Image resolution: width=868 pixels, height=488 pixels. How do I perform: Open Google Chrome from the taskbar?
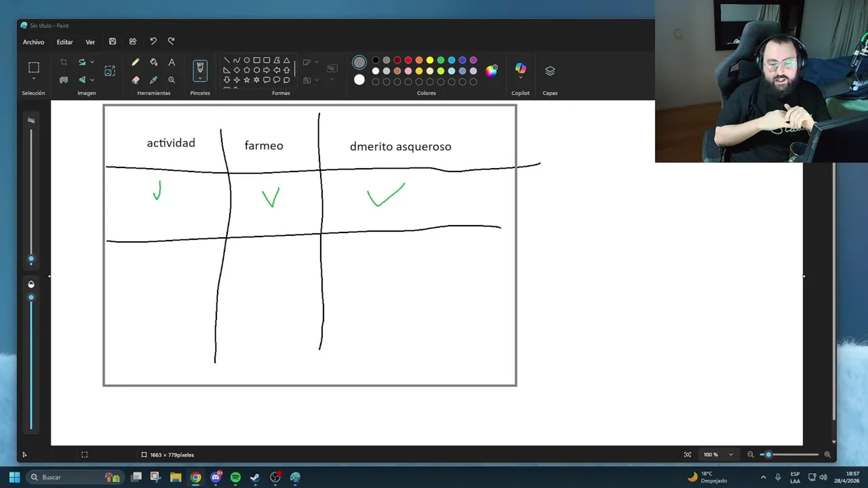pyautogui.click(x=195, y=477)
